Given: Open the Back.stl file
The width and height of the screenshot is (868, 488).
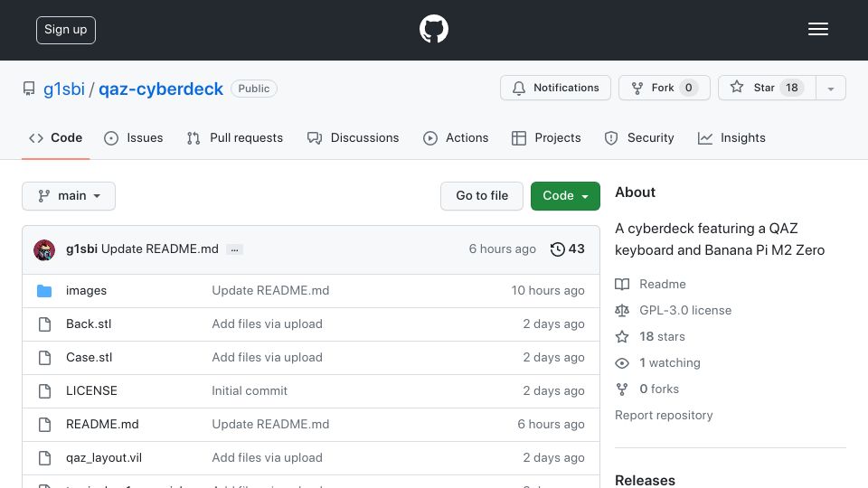Looking at the screenshot, I should (x=89, y=324).
